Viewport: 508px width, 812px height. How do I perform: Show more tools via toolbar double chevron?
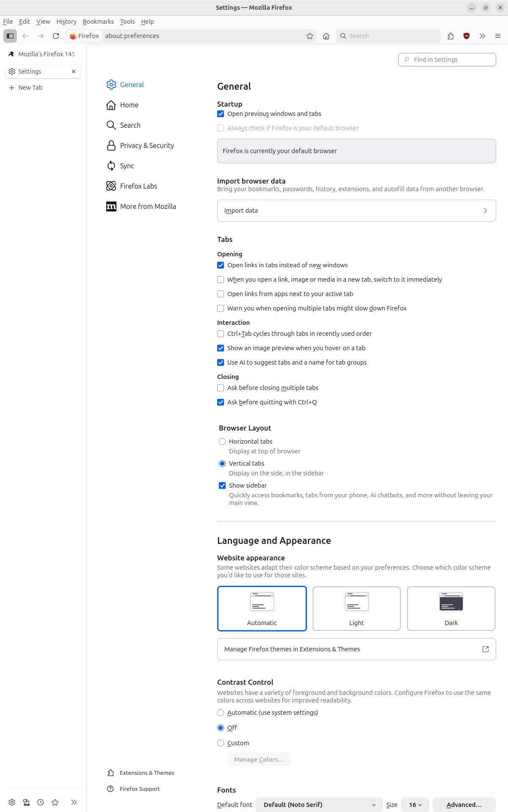tap(482, 36)
